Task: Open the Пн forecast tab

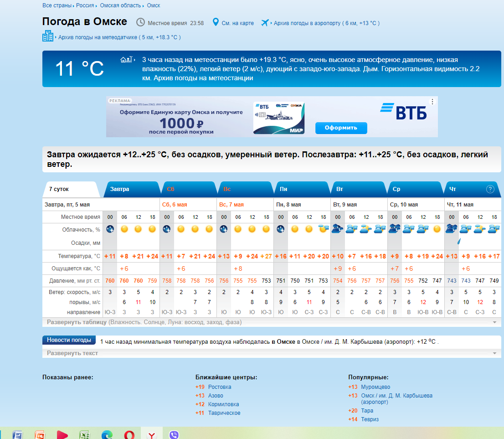Action: click(x=283, y=189)
